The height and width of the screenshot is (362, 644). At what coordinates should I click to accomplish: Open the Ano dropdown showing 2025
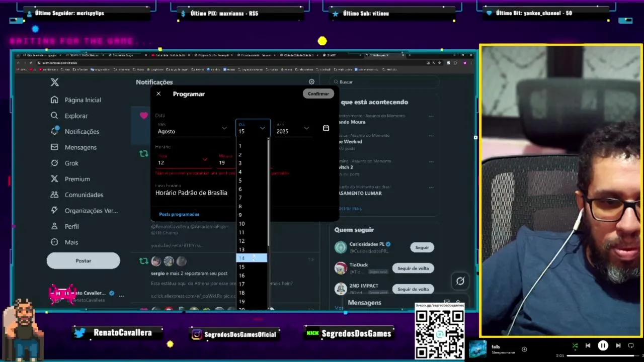coord(293,128)
